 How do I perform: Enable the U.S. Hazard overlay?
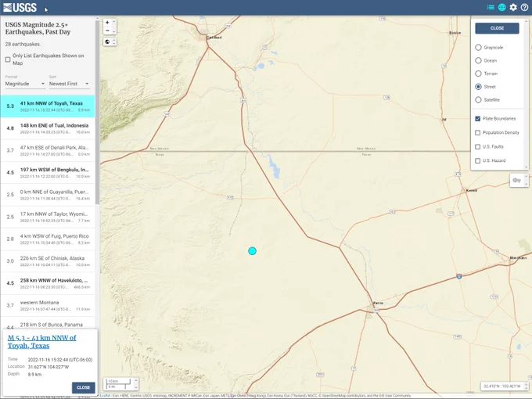[x=478, y=160]
